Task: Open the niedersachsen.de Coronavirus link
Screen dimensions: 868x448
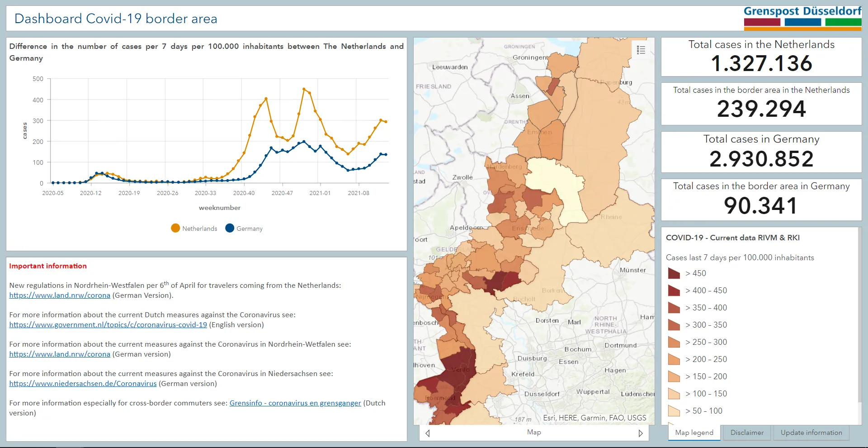Action: 83,384
